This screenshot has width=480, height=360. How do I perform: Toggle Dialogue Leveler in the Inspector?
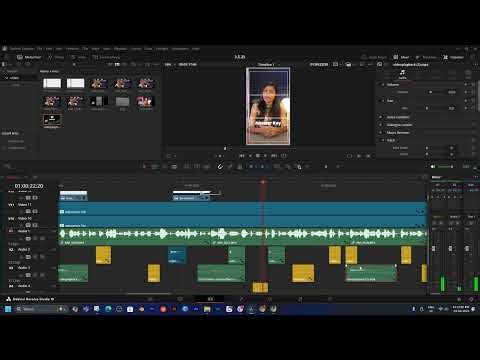pyautogui.click(x=381, y=125)
